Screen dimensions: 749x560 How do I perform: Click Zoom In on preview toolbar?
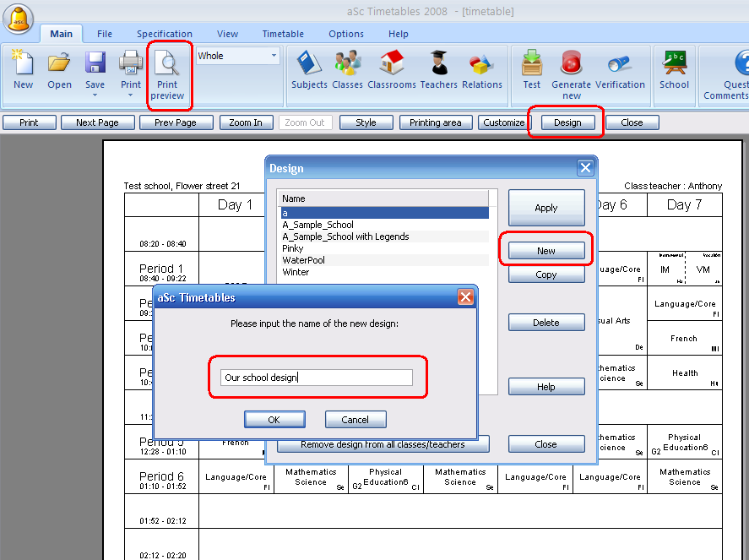tap(246, 122)
